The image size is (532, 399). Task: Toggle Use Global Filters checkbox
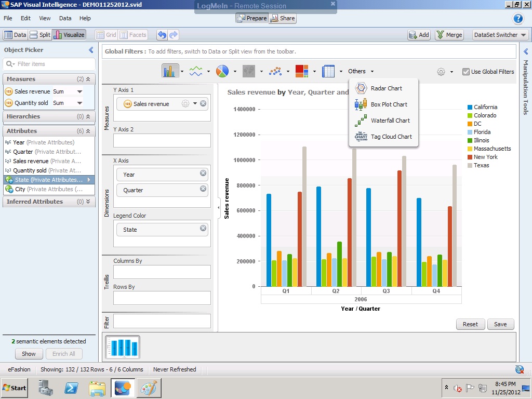point(466,72)
